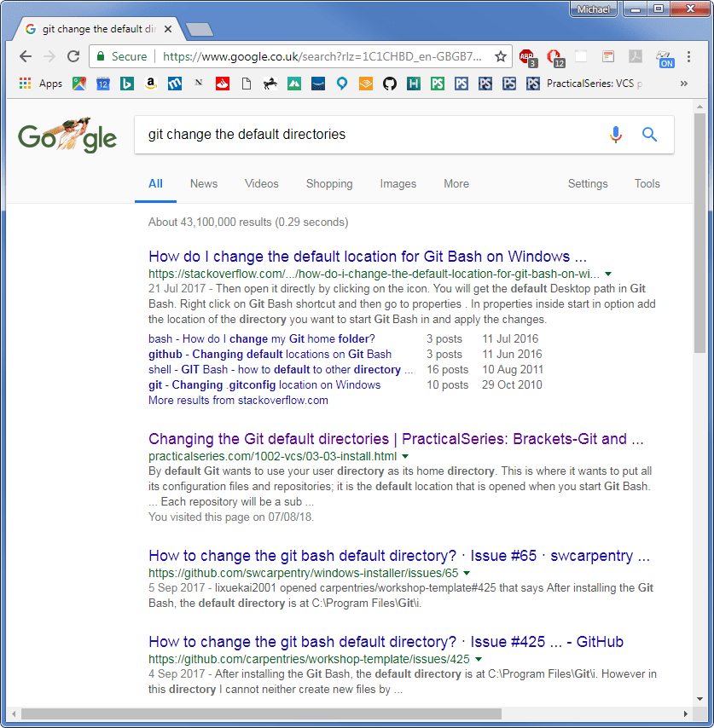Viewport: 714px width, 728px height.
Task: Open the Bing bookmark
Action: (x=127, y=84)
